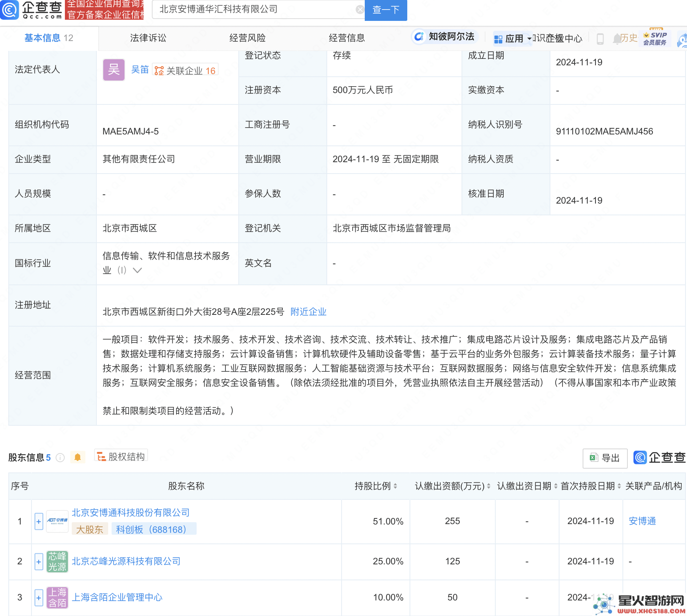Click registered address 新街口外大街28号 text
This screenshot has height=616, width=687.
point(194,312)
